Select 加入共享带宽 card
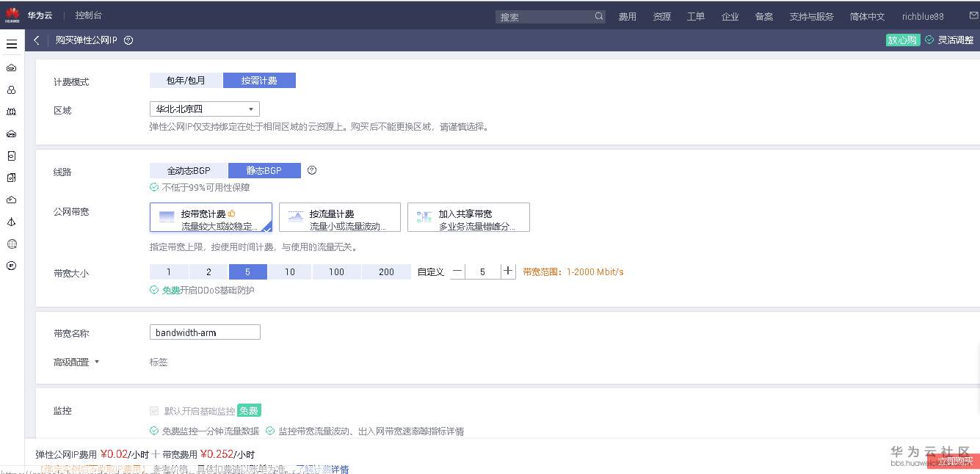This screenshot has height=474, width=980. 468,217
